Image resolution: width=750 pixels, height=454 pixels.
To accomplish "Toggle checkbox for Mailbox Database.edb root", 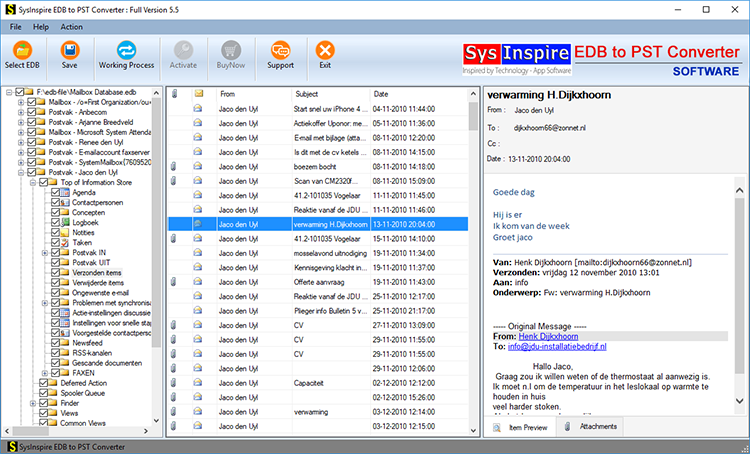I will tap(20, 92).
